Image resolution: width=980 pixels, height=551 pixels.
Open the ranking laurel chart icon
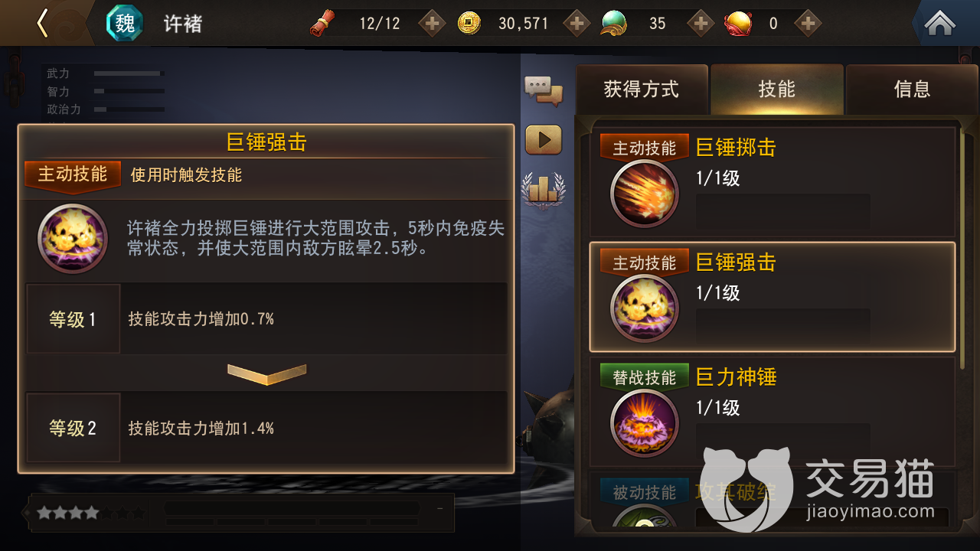pyautogui.click(x=543, y=189)
